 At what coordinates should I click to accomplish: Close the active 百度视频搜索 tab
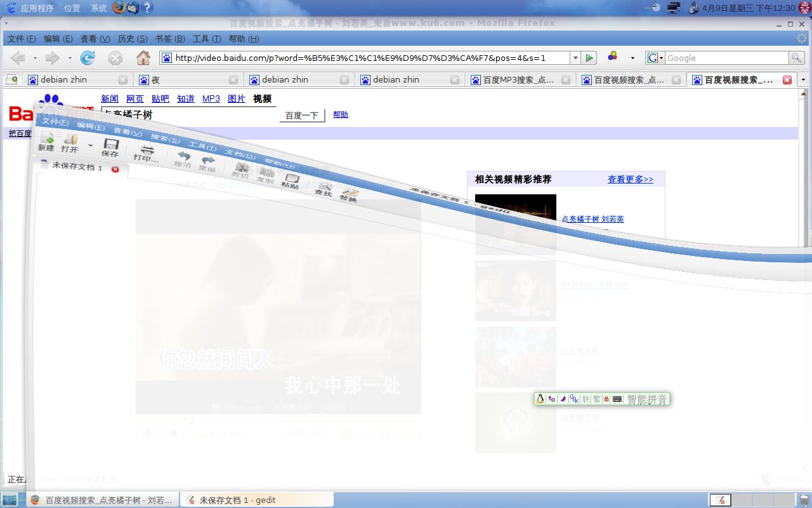(787, 80)
